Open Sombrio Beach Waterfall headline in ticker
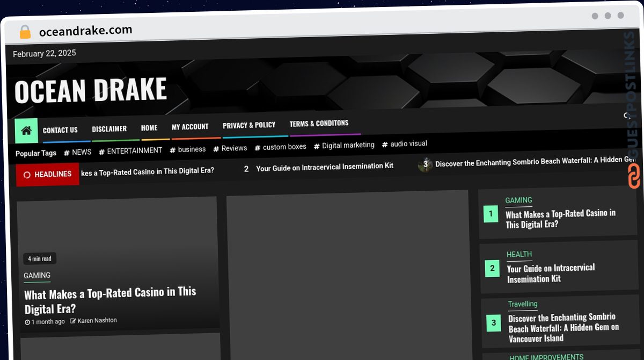 click(536, 162)
